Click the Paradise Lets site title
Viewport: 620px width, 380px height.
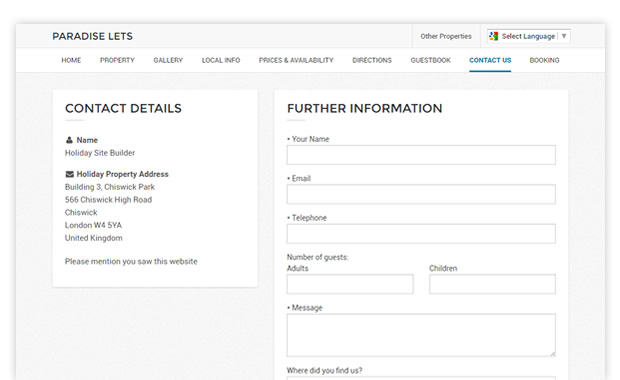pyautogui.click(x=93, y=36)
